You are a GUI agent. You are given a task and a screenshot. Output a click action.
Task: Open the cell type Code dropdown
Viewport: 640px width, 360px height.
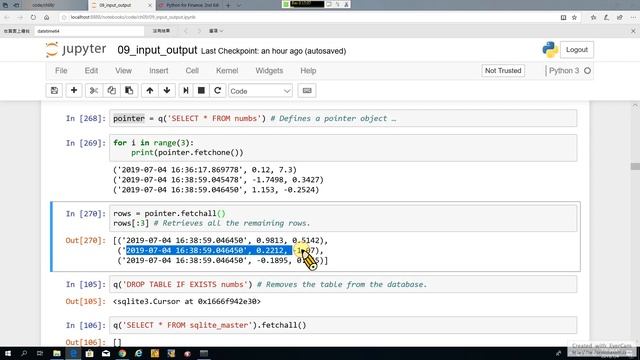pyautogui.click(x=260, y=91)
